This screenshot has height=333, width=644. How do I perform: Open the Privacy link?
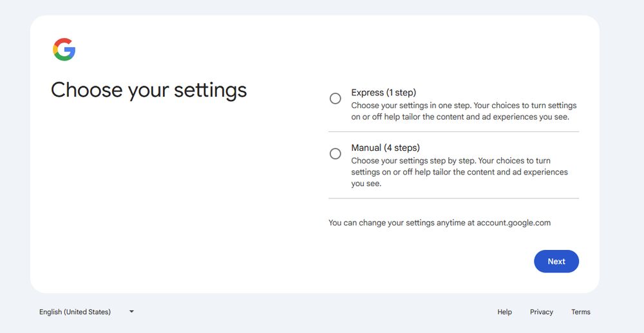[x=541, y=312]
